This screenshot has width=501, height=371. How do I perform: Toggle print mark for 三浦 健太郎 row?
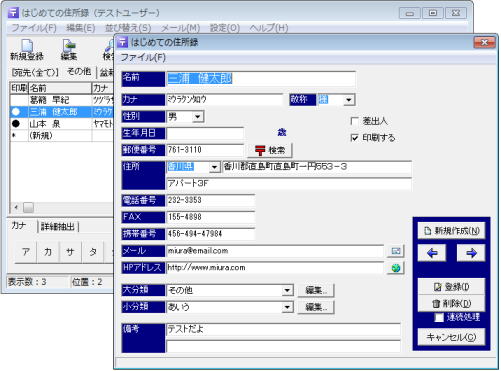click(16, 112)
